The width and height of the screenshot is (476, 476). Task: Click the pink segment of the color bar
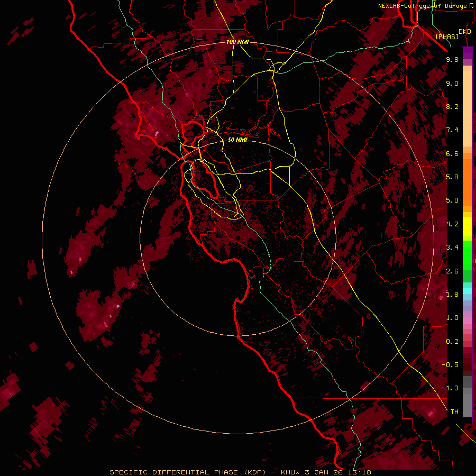click(x=467, y=321)
